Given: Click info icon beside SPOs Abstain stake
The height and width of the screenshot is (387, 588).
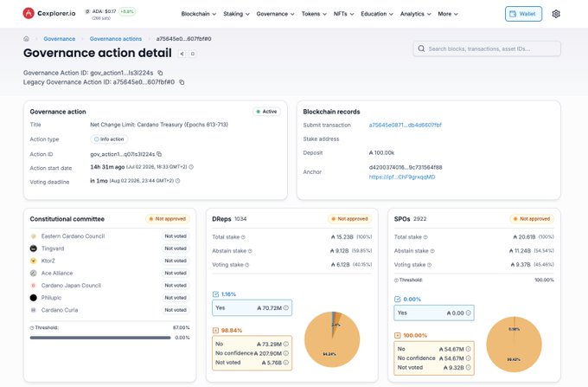Looking at the screenshot, I should (x=432, y=251).
